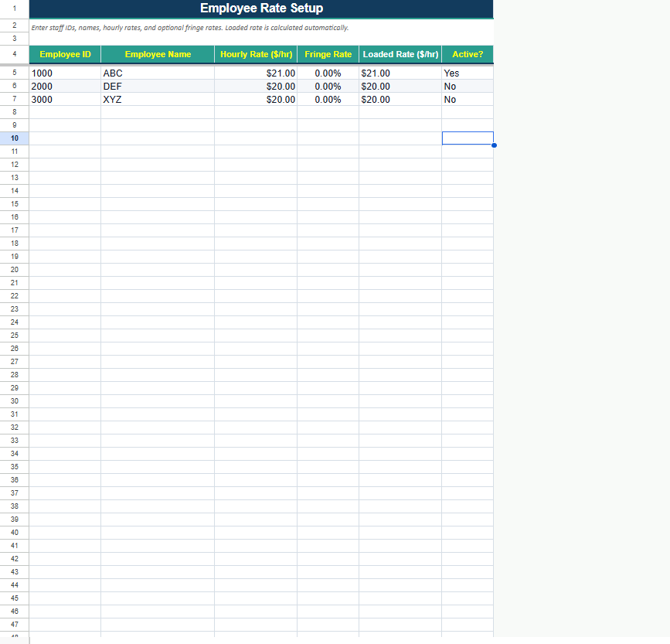
Task: Select the No active status for XYZ
Action: pos(468,100)
